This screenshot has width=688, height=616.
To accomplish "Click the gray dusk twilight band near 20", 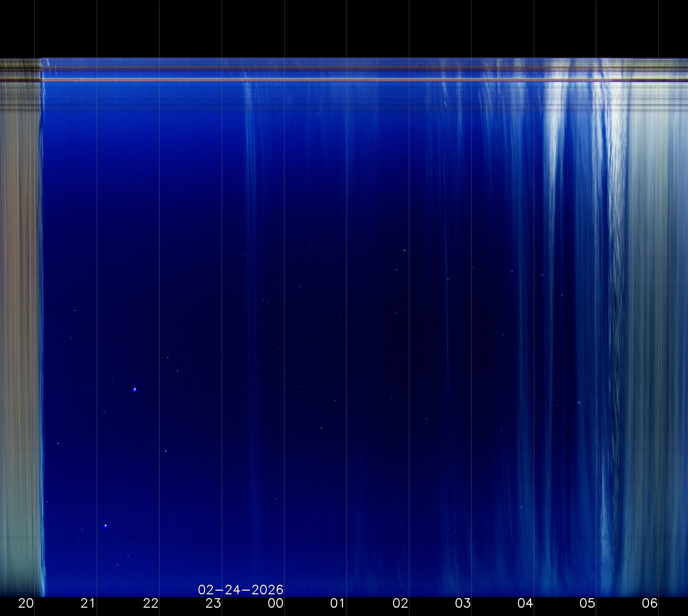I will 19,305.
